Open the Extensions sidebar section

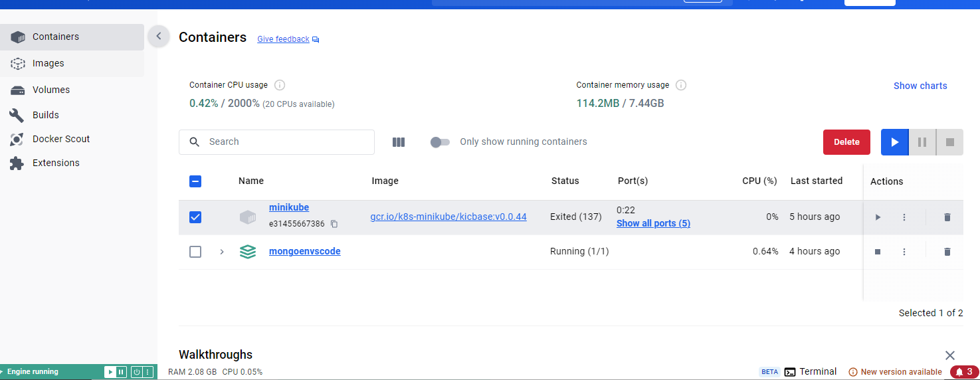point(72,163)
